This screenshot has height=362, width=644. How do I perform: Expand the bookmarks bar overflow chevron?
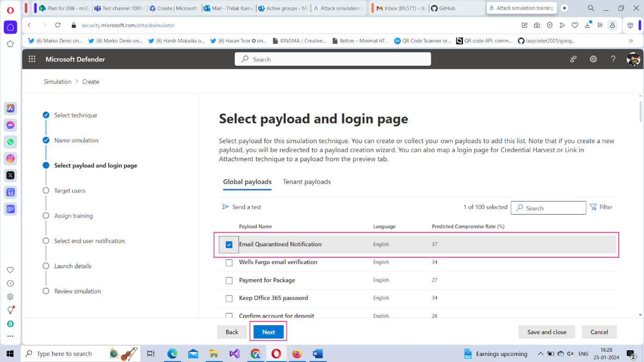click(630, 41)
